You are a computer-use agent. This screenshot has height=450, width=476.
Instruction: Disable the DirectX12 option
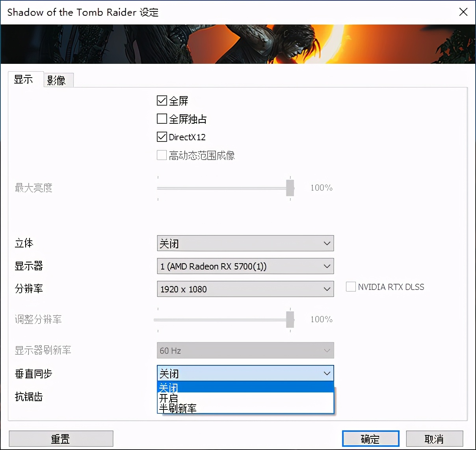(x=161, y=137)
